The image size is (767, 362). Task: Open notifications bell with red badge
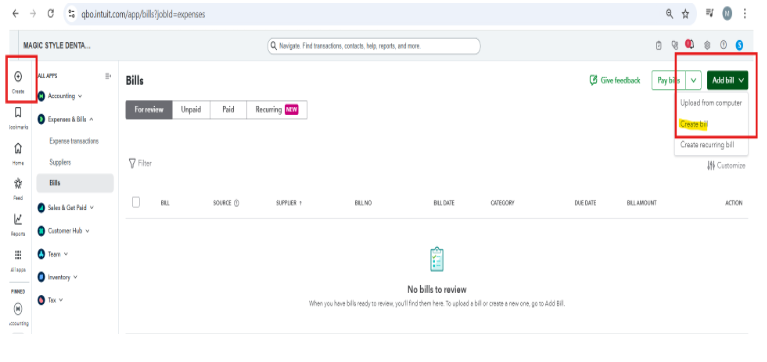coord(690,45)
